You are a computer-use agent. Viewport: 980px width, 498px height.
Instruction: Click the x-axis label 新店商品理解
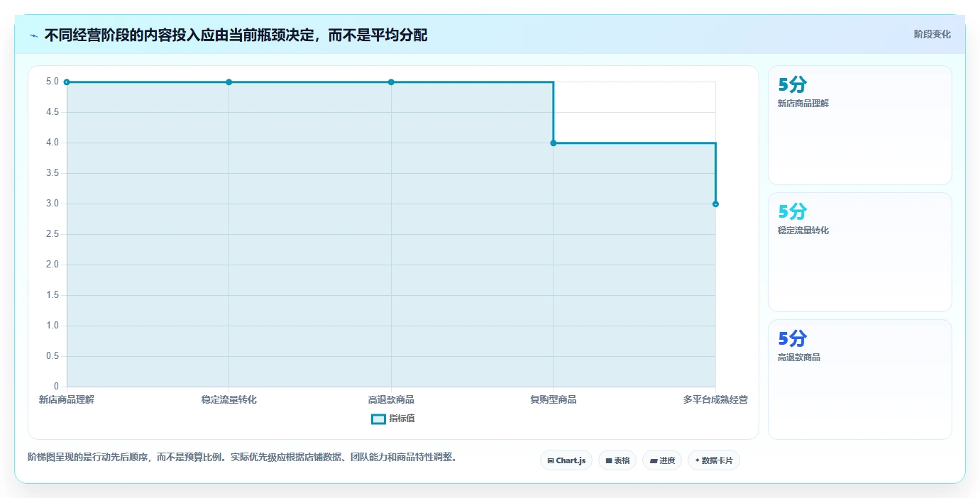(x=67, y=400)
